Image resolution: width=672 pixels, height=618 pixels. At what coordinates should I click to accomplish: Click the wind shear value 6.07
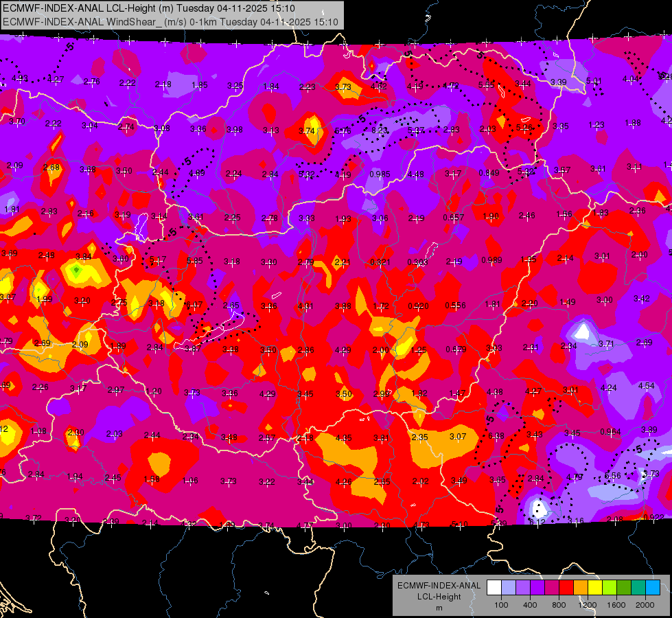tap(194, 305)
